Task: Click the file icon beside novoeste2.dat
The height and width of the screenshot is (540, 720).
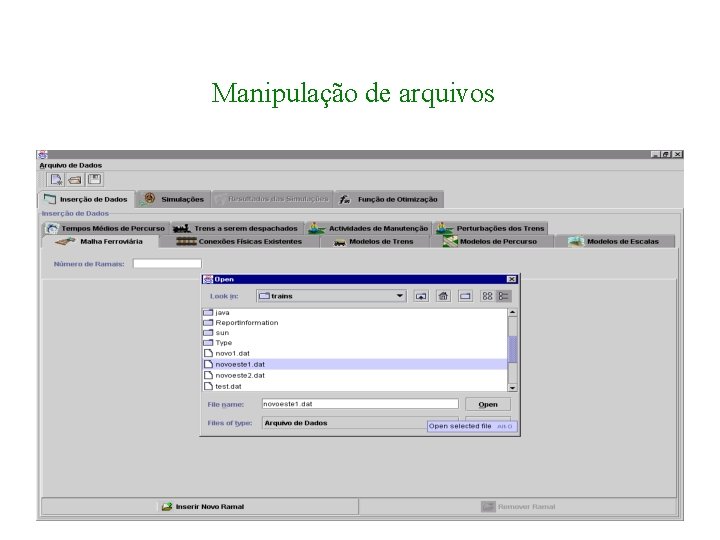Action: (208, 376)
